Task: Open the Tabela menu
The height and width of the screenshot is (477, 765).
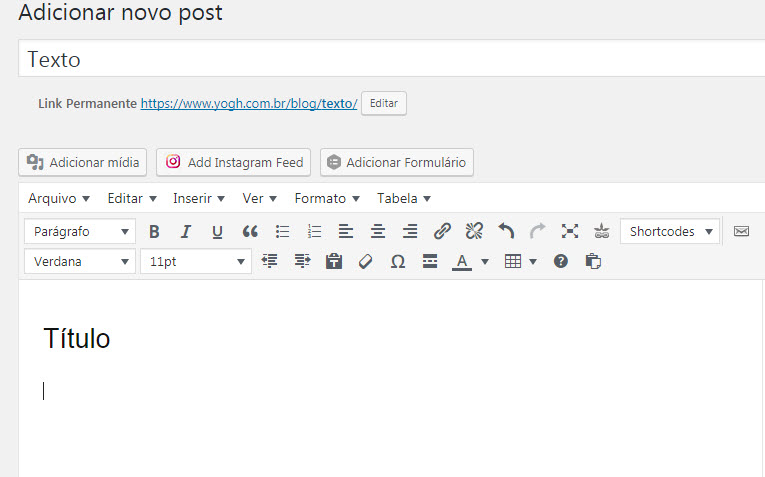Action: 403,199
